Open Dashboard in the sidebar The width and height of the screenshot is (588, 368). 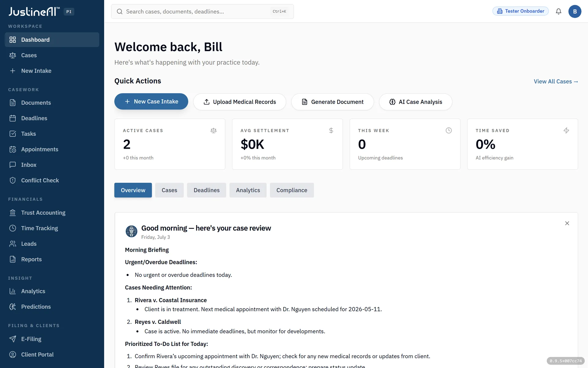pos(52,40)
